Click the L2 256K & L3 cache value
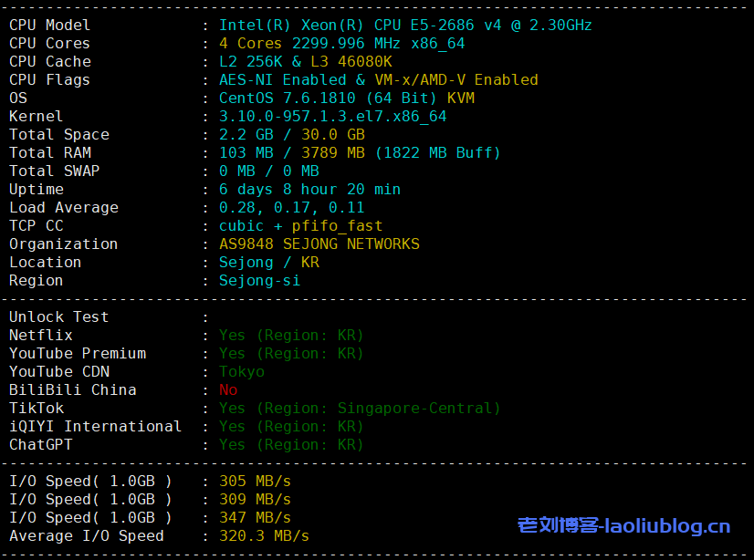Viewport: 754px width, 560px height. coord(305,62)
